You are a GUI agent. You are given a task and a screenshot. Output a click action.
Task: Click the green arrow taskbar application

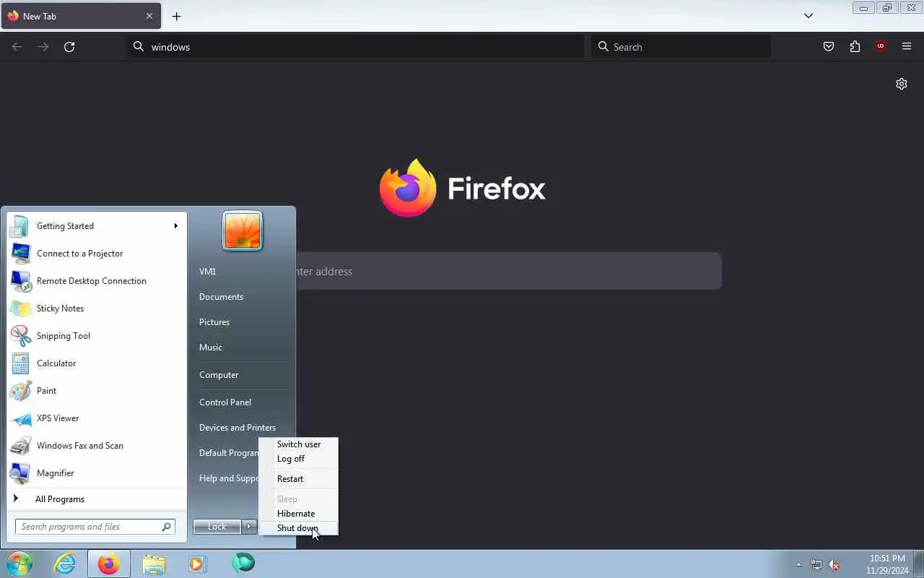click(x=243, y=564)
